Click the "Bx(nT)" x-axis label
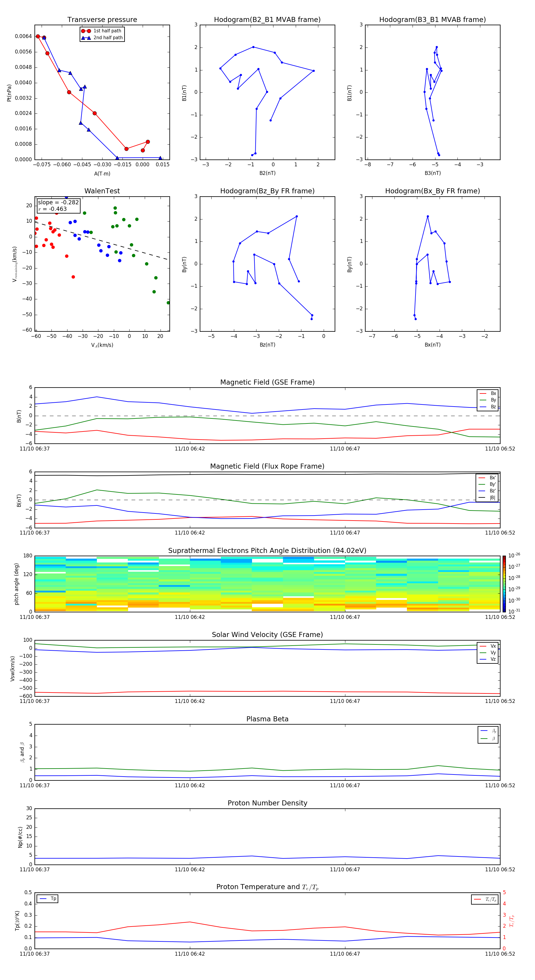 pyautogui.click(x=432, y=345)
